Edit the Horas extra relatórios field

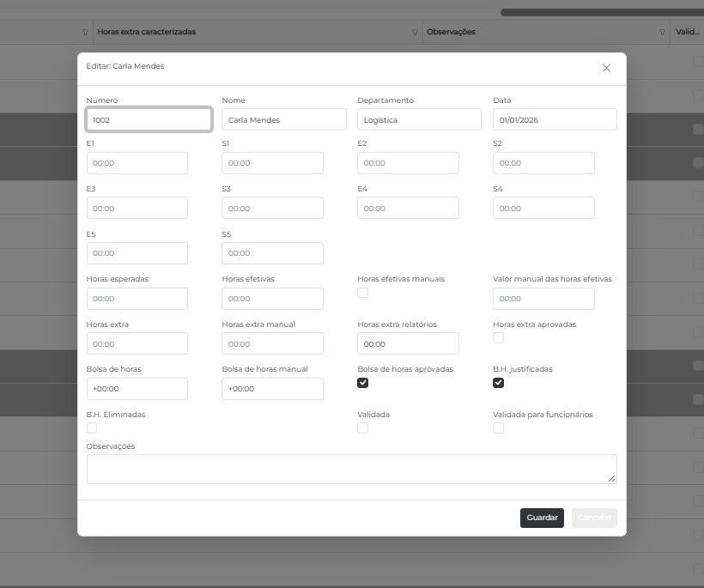(408, 343)
